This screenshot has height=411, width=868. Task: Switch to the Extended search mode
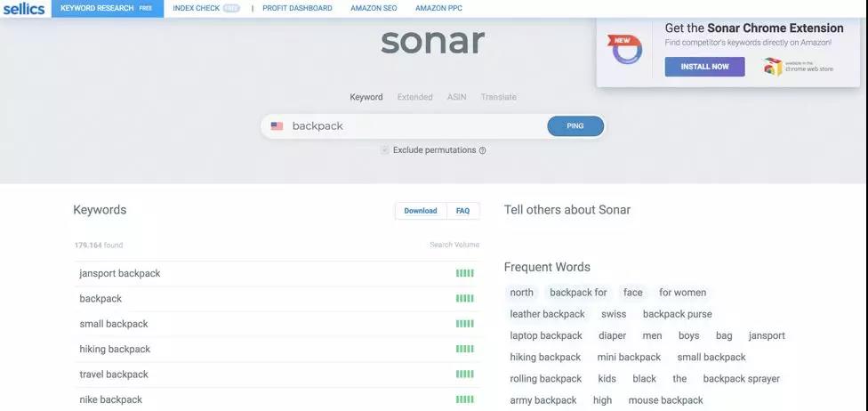[414, 97]
